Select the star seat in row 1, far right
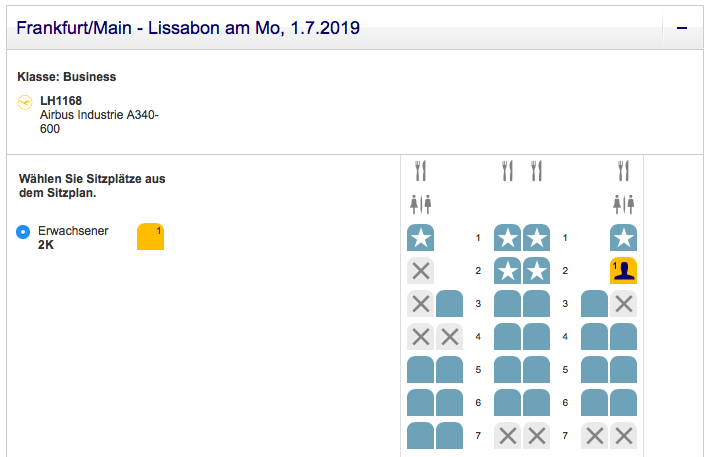 (x=624, y=238)
